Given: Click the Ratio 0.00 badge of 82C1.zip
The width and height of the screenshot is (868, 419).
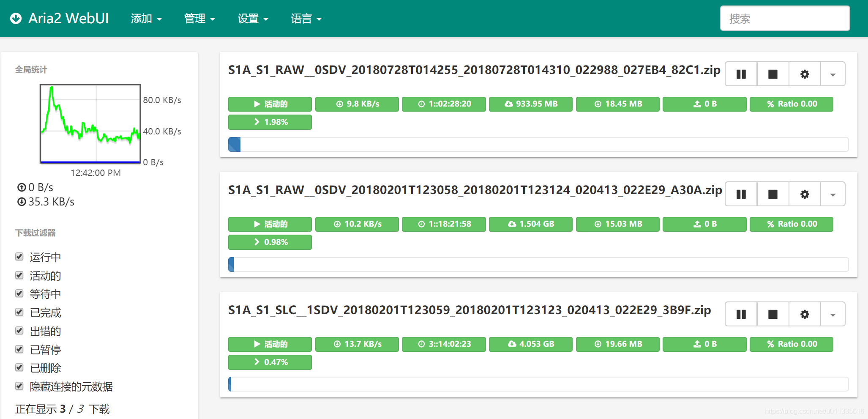Looking at the screenshot, I should click(792, 104).
